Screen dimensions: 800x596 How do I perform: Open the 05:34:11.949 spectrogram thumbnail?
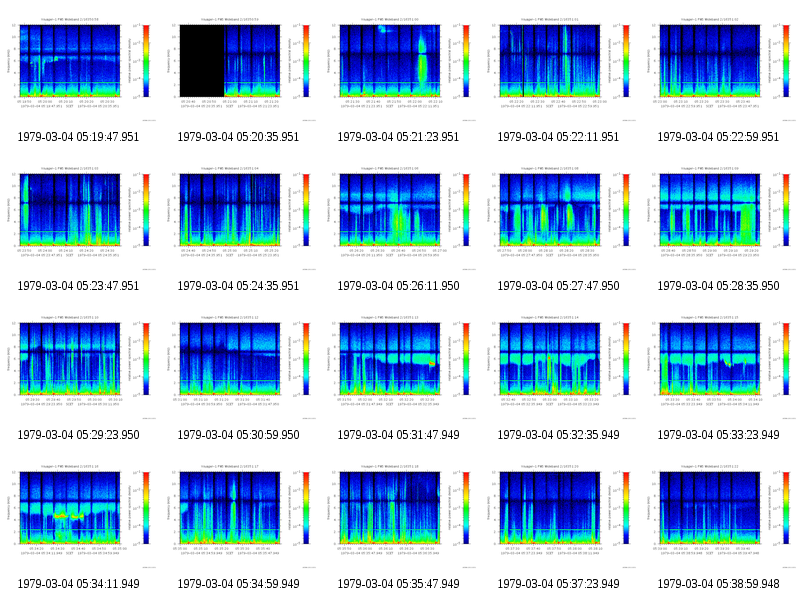tap(78, 516)
